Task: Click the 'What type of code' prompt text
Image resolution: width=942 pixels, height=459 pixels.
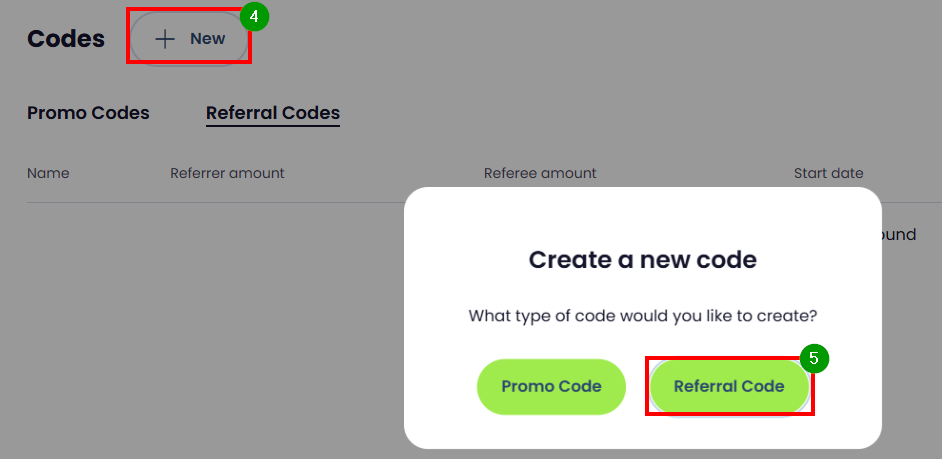Action: 642,316
